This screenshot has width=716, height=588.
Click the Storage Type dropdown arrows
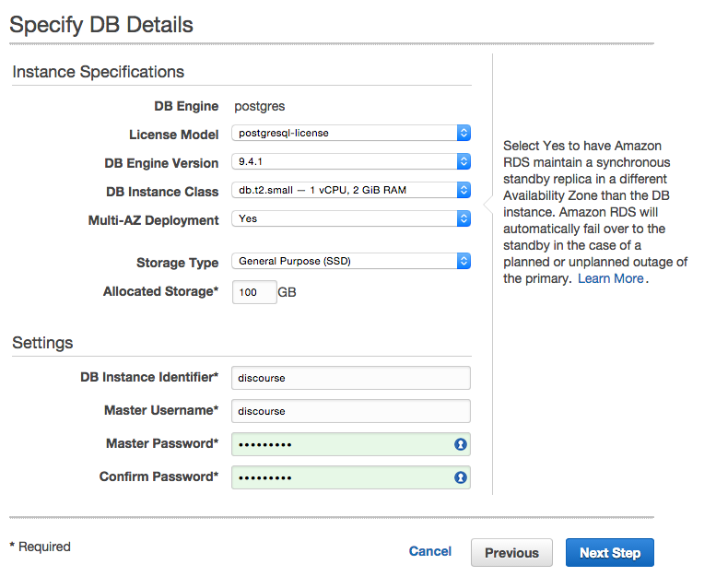[464, 261]
